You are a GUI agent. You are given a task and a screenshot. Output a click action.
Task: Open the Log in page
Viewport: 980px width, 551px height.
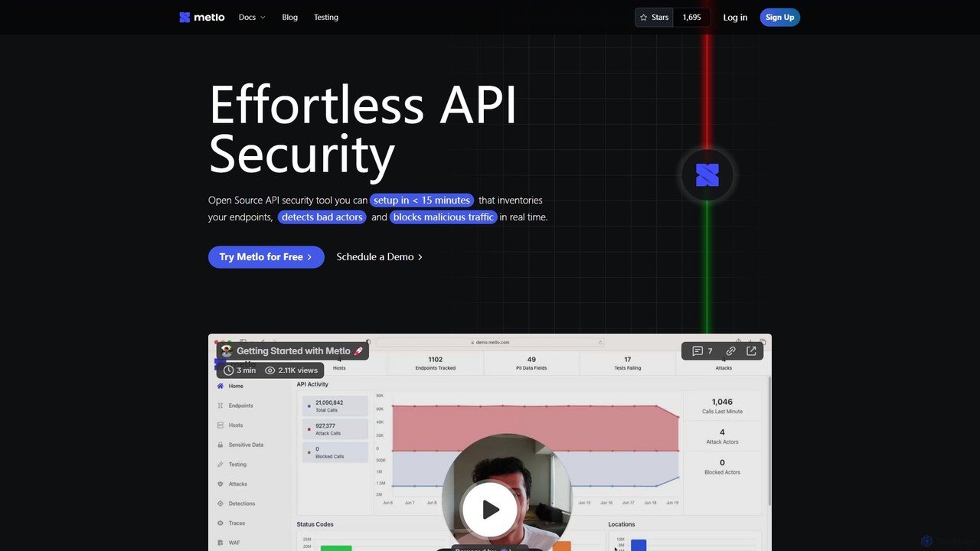735,17
